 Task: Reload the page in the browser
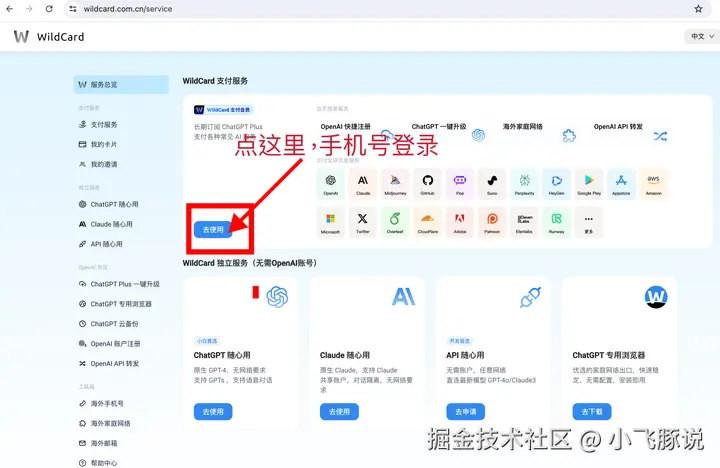click(49, 9)
